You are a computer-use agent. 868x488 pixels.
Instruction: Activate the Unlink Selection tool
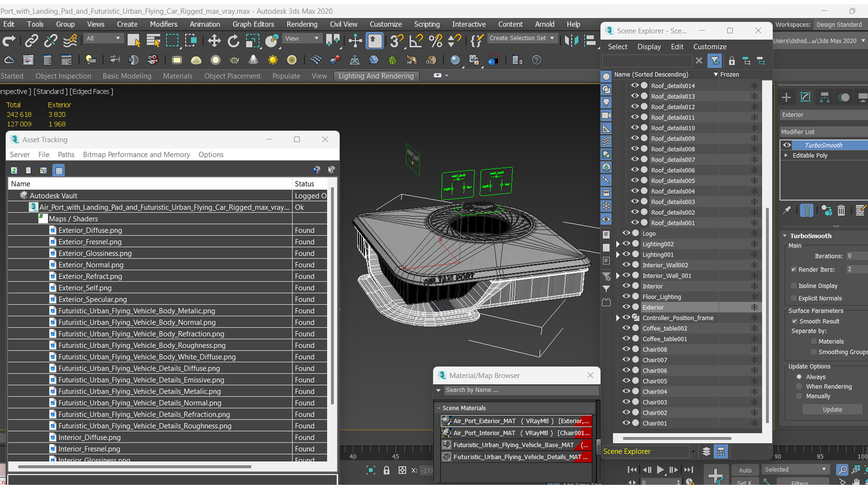tap(51, 41)
